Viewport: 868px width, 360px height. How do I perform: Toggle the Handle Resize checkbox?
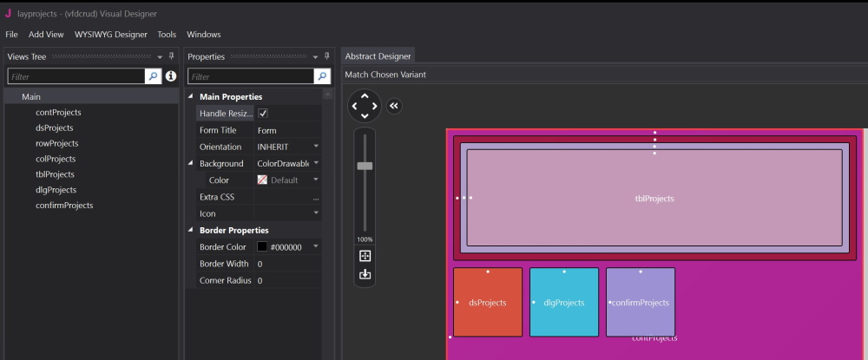click(263, 114)
